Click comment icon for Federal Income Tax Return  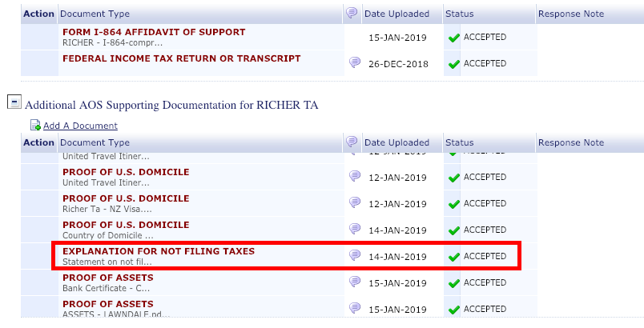355,62
